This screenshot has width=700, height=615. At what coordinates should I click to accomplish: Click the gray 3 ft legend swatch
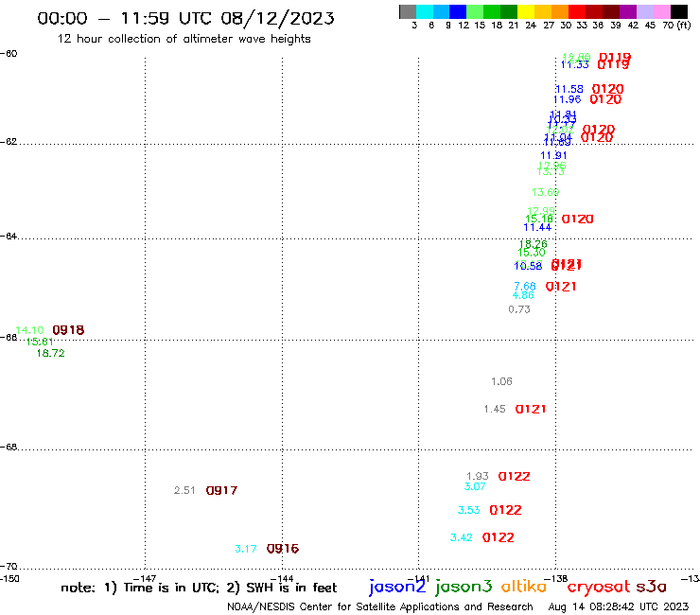pos(408,11)
